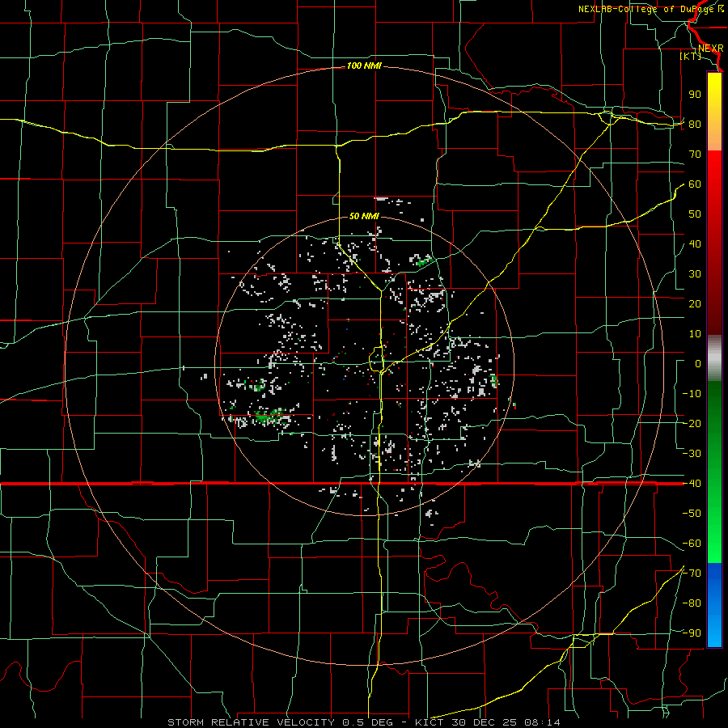
Task: Click the positive 20 scale value
Action: [x=695, y=304]
